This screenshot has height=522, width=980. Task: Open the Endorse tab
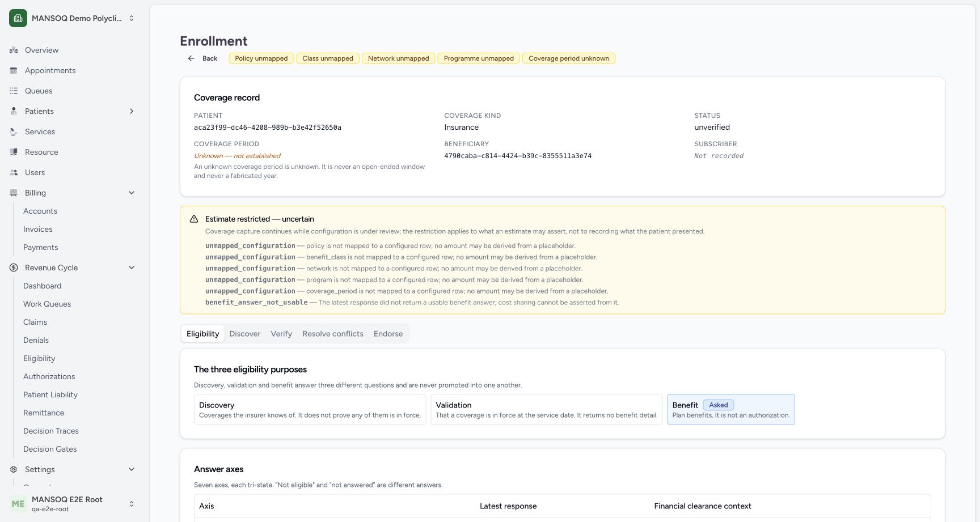click(x=388, y=334)
